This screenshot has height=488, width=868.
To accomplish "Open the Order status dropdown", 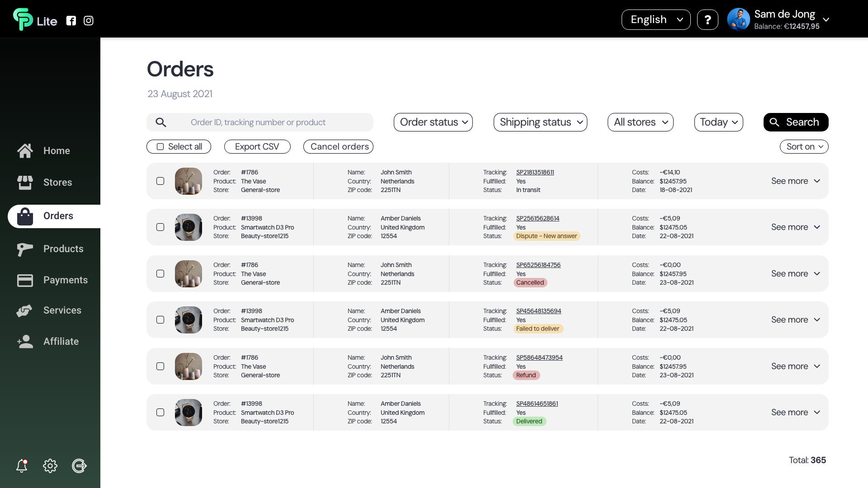I will tap(433, 122).
